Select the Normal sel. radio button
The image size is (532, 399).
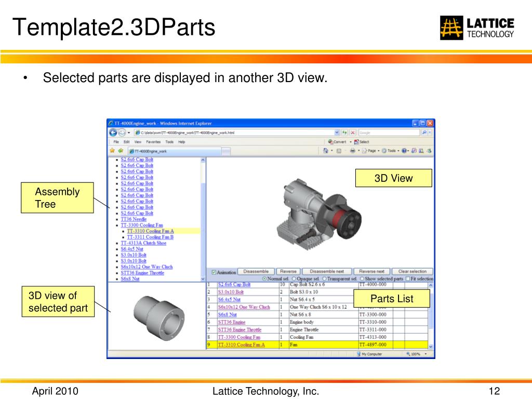click(264, 278)
